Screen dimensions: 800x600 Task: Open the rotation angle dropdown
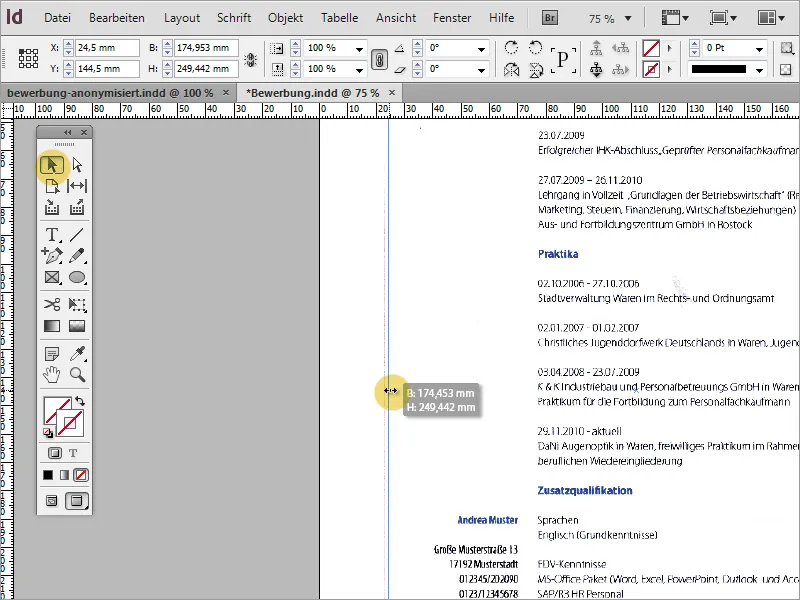482,48
